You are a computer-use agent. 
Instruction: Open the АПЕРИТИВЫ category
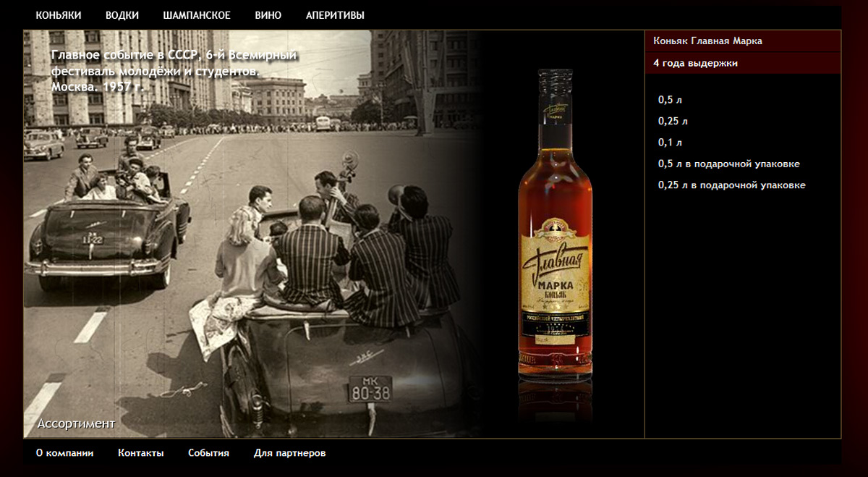(x=335, y=15)
